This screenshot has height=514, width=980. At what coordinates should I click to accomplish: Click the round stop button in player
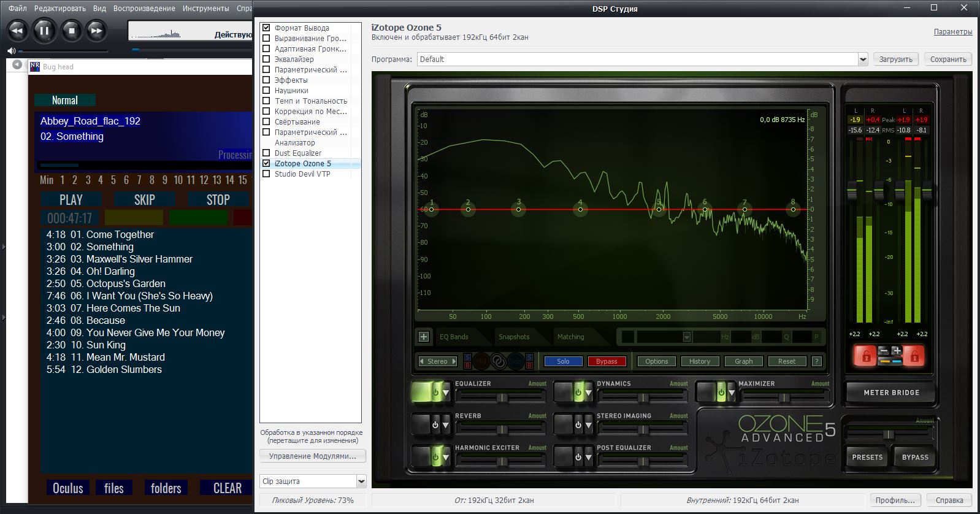coord(72,31)
